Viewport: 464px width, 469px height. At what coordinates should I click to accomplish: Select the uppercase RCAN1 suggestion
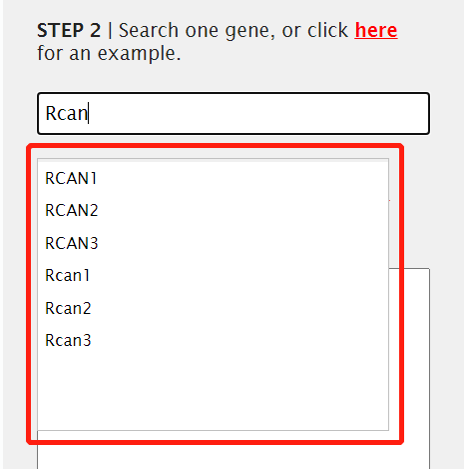pyautogui.click(x=213, y=178)
